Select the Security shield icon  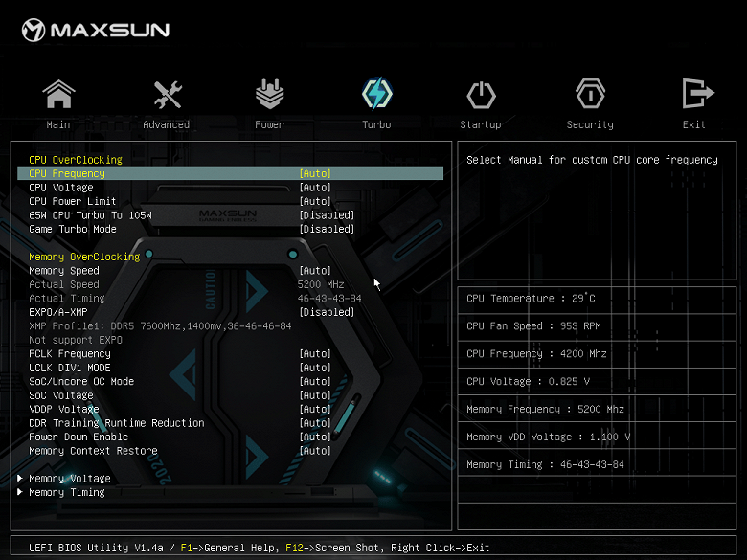click(x=590, y=95)
